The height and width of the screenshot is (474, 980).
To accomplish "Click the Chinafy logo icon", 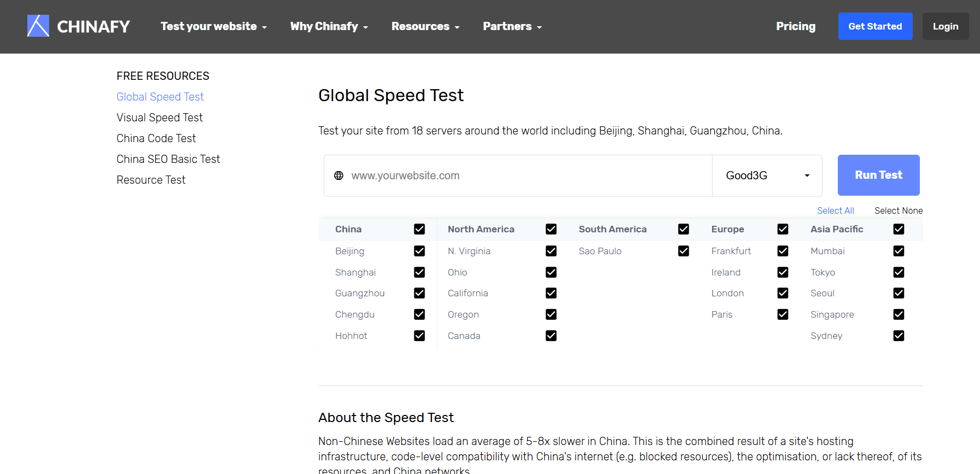I will coord(38,26).
